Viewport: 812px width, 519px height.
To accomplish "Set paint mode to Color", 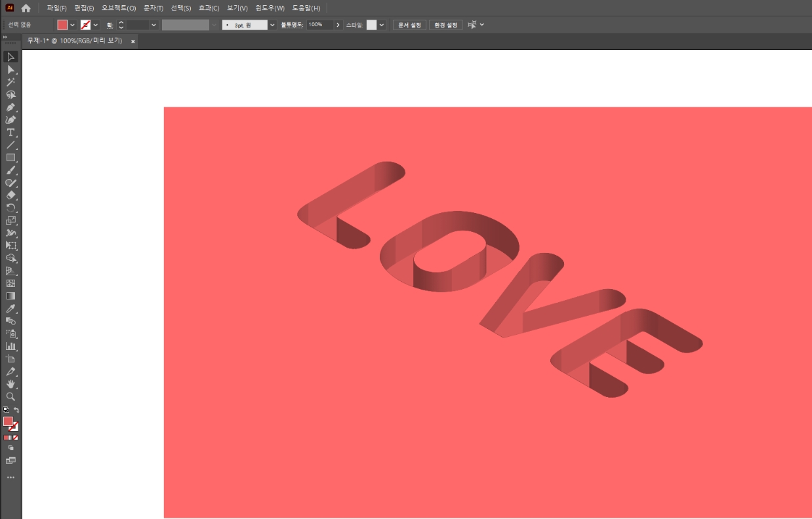I will click(6, 437).
